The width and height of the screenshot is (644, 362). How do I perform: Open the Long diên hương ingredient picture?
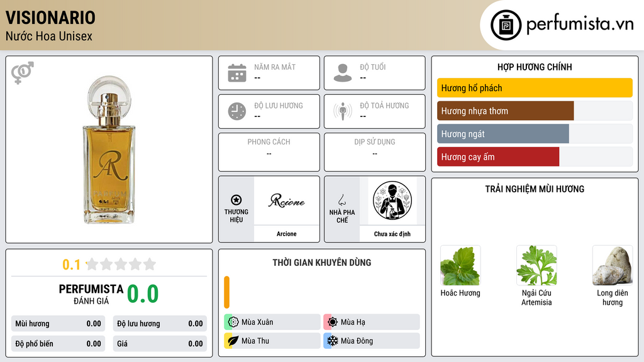tap(613, 266)
